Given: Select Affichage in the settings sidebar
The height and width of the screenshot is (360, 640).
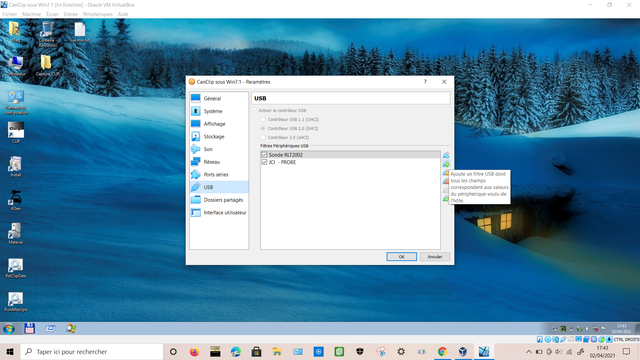Looking at the screenshot, I should click(219, 124).
